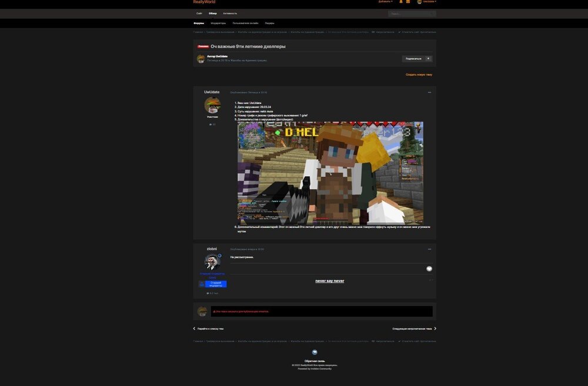Open the "Форумы" sub-menu item
This screenshot has height=386, width=588.
[199, 24]
